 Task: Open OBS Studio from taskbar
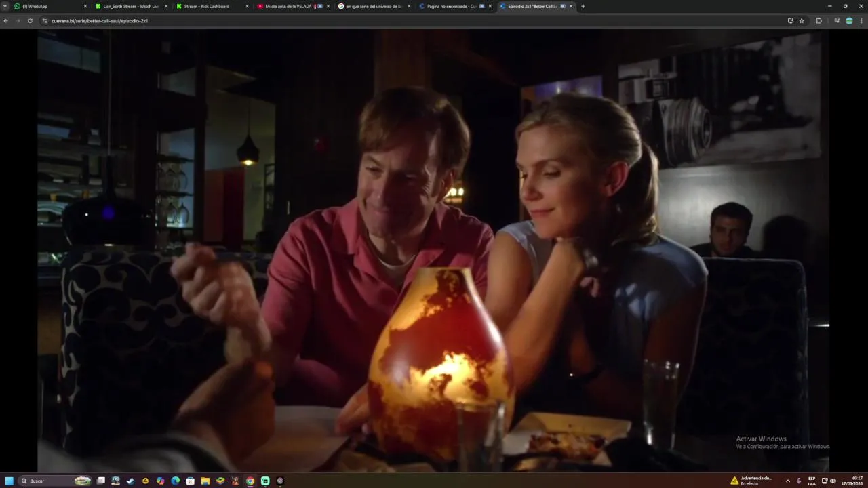(x=280, y=481)
